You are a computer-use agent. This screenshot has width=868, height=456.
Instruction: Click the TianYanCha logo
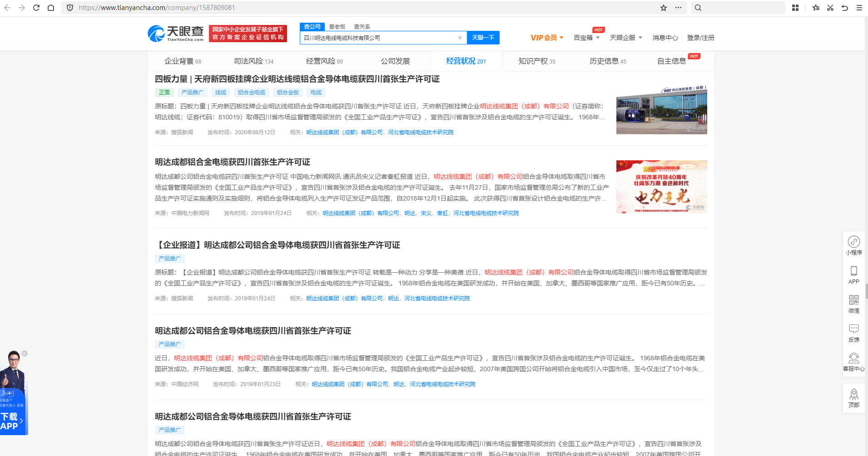(175, 34)
